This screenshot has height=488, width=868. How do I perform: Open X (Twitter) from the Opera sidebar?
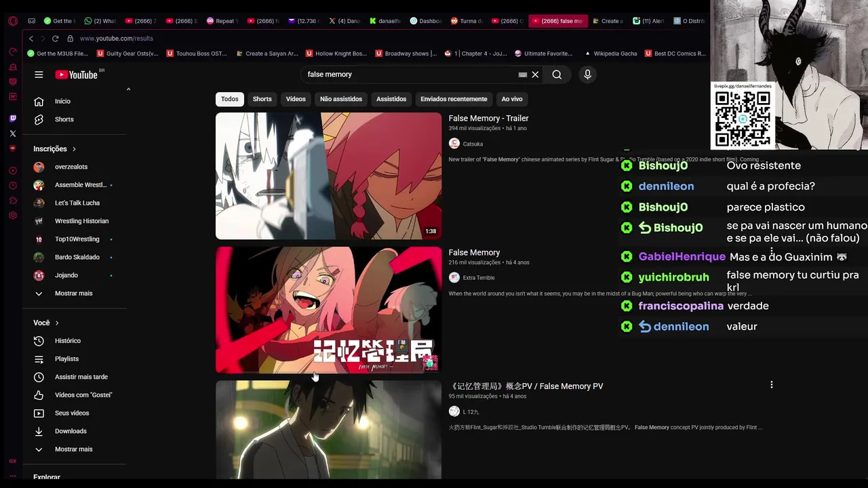point(12,134)
